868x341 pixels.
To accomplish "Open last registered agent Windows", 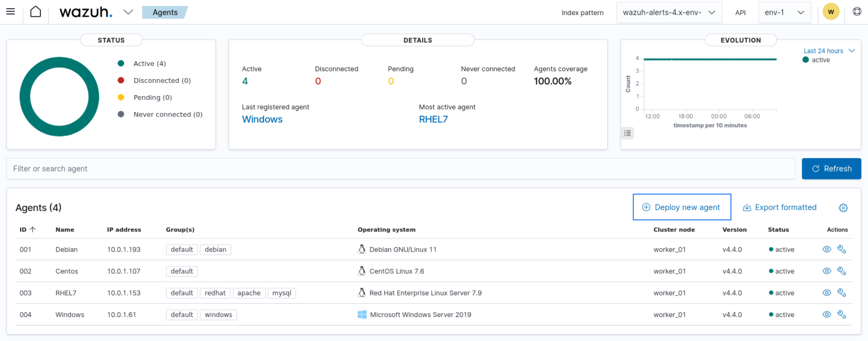I will coord(262,119).
